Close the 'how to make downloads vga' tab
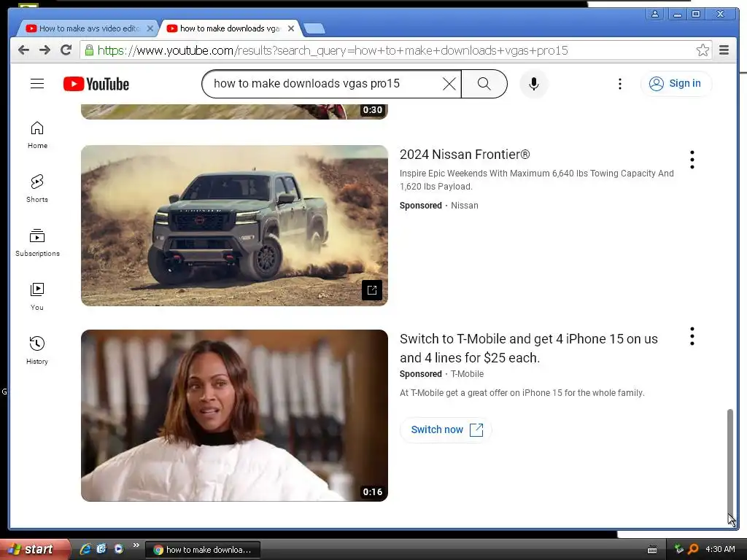The image size is (747, 560). pyautogui.click(x=291, y=28)
